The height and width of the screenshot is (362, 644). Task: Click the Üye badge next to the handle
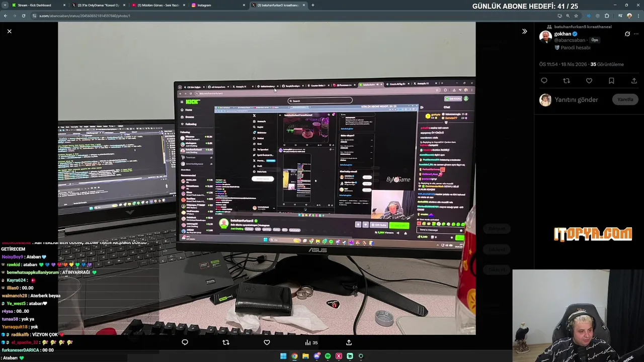point(595,40)
